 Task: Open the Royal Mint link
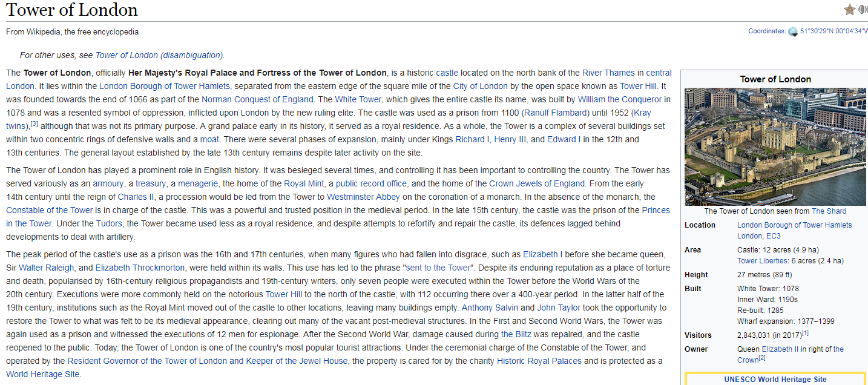point(304,183)
